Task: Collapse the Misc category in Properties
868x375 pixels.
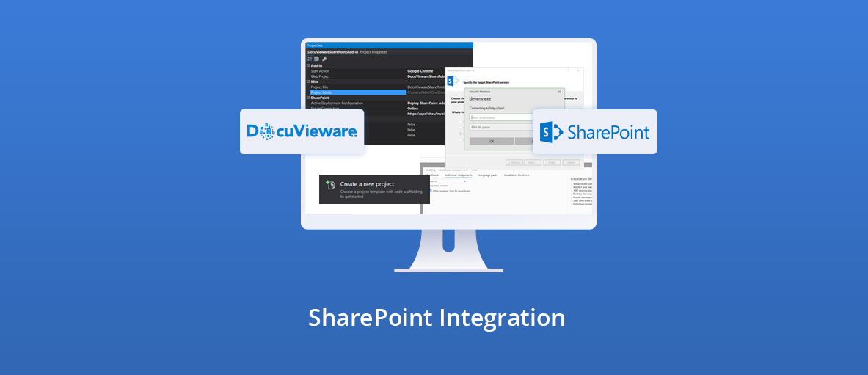Action: 308,81
